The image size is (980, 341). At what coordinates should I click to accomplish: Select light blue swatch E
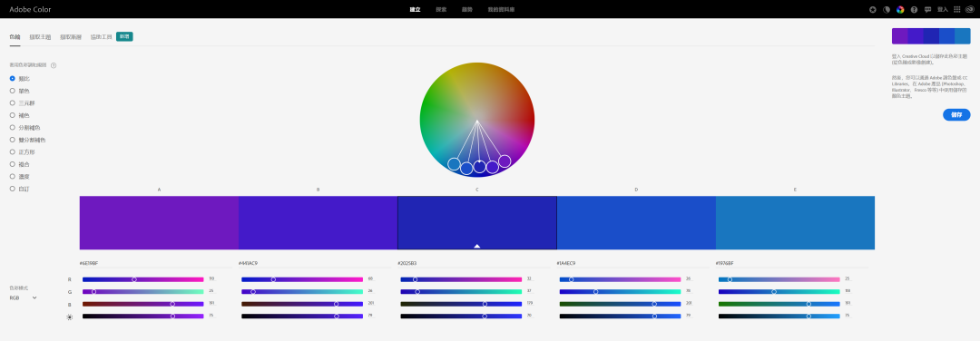coord(795,223)
